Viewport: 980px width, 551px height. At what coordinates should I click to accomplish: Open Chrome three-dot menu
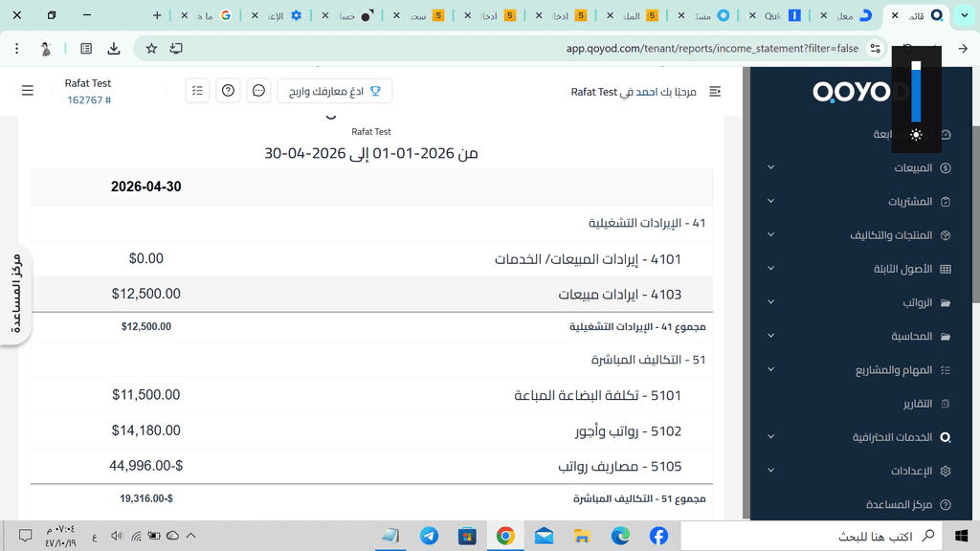click(x=17, y=48)
